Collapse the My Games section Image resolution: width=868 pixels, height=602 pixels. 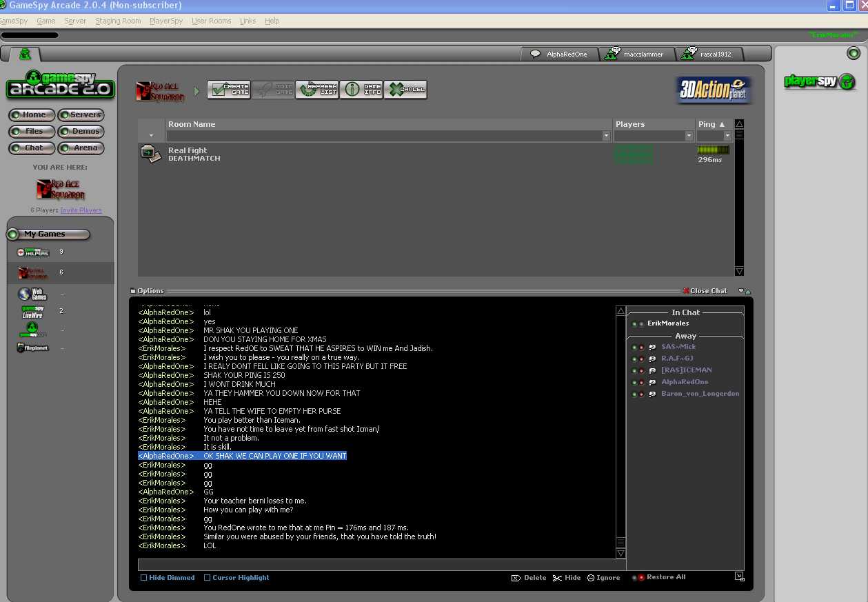pos(12,234)
